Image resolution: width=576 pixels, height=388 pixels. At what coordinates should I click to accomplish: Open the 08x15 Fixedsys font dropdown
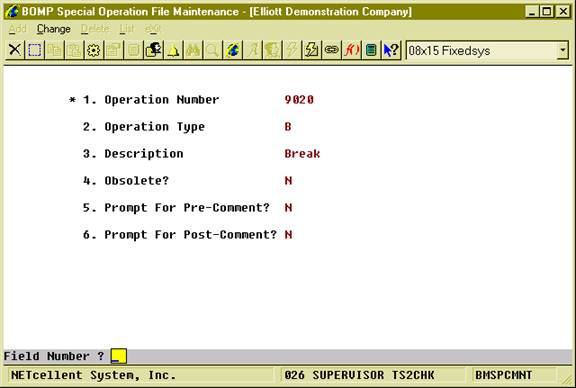click(x=562, y=51)
